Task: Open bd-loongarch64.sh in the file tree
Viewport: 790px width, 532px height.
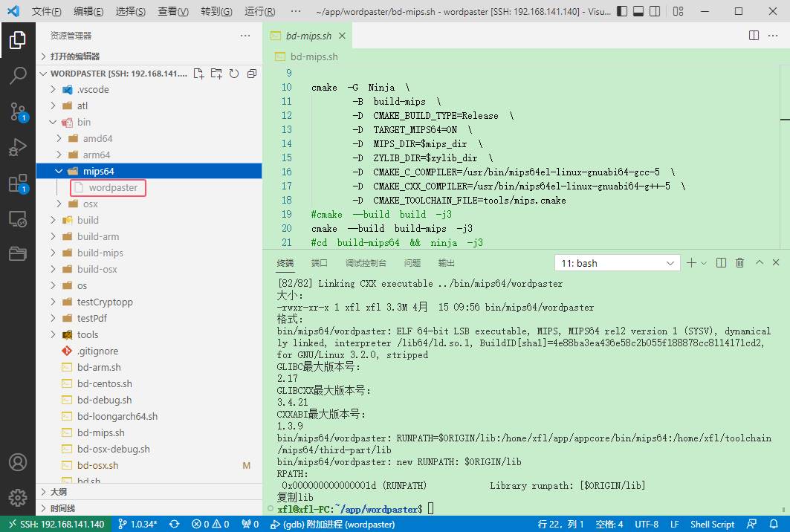Action: pyautogui.click(x=117, y=416)
